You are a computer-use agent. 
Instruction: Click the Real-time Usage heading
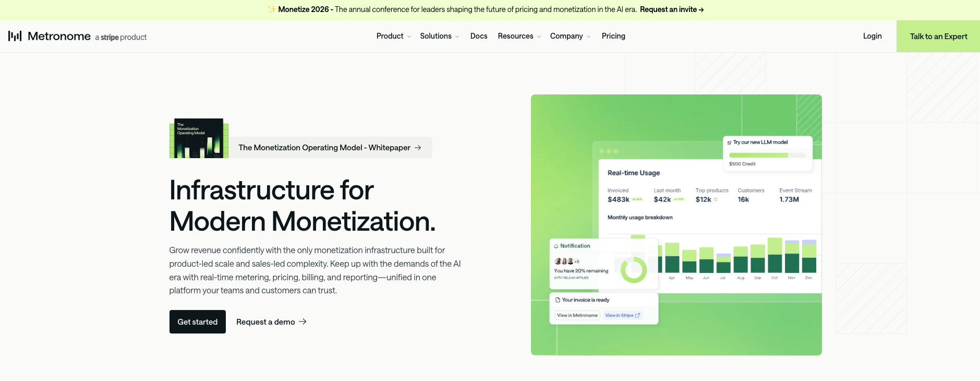[x=634, y=173]
